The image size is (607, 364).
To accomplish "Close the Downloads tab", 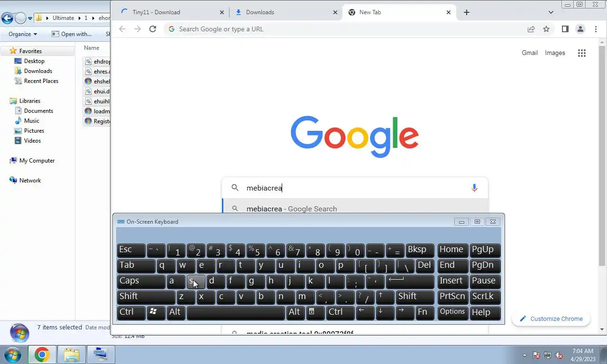I will (335, 12).
